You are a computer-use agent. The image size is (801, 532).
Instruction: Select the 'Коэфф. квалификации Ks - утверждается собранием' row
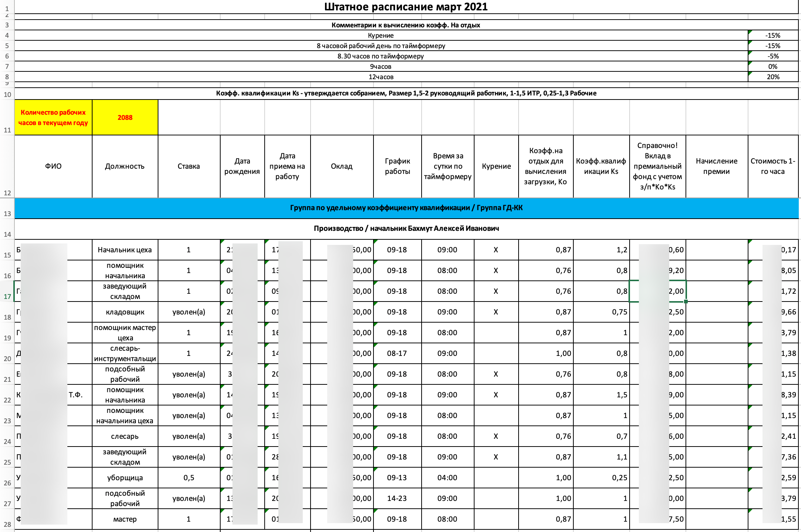[x=406, y=93]
